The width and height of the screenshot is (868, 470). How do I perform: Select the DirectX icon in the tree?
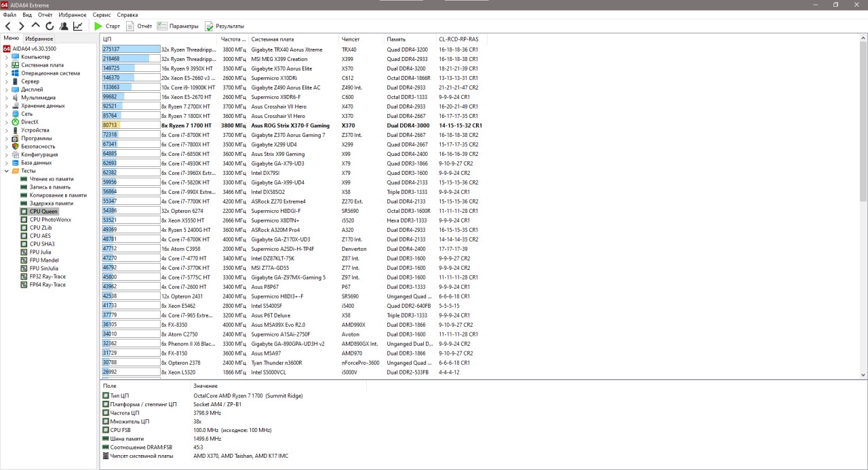click(16, 122)
